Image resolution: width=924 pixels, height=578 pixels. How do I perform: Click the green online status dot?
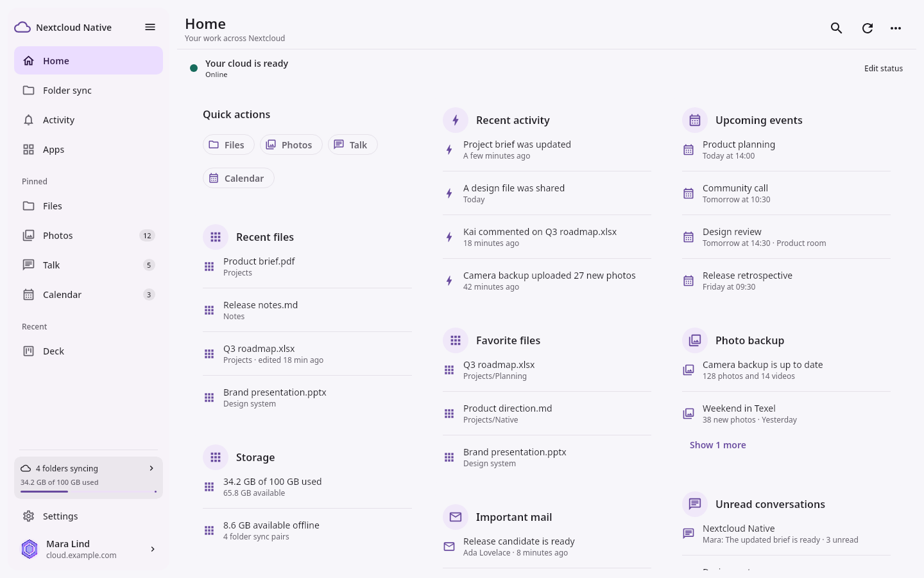(x=194, y=68)
